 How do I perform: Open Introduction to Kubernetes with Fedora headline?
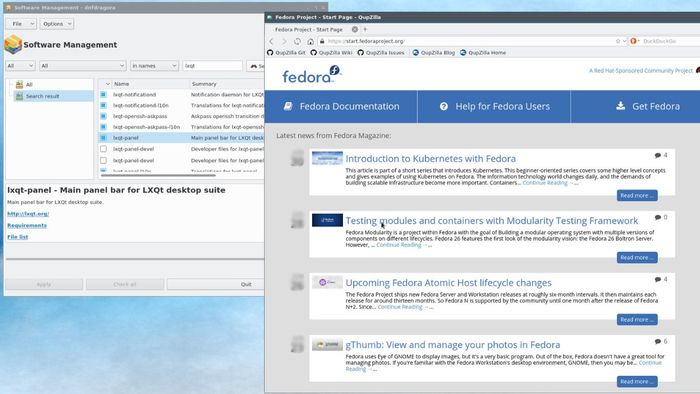tap(430, 158)
